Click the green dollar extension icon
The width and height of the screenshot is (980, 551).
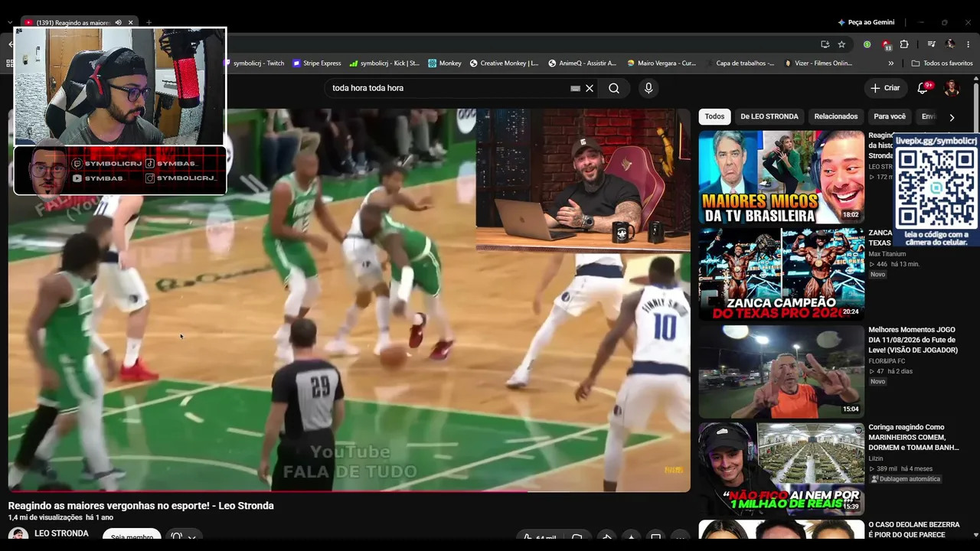click(867, 44)
